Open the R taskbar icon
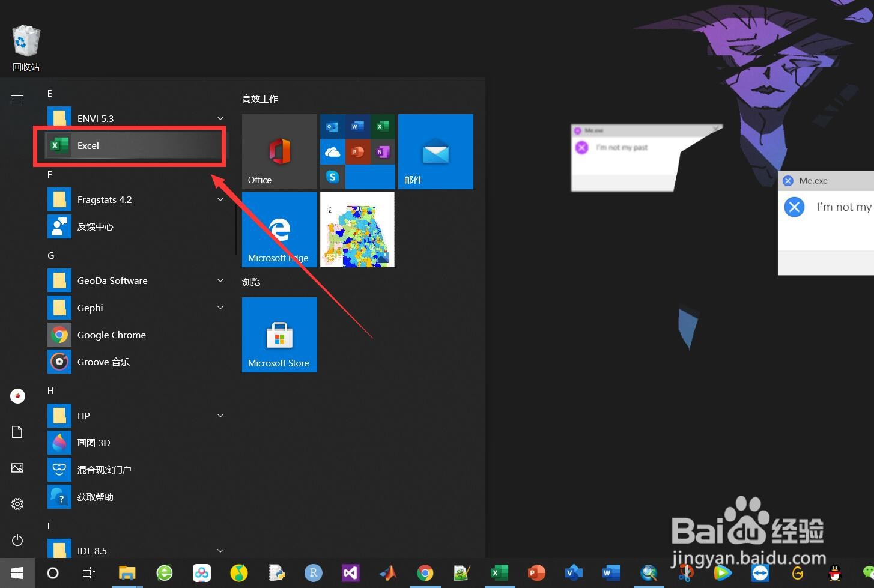 pyautogui.click(x=314, y=573)
